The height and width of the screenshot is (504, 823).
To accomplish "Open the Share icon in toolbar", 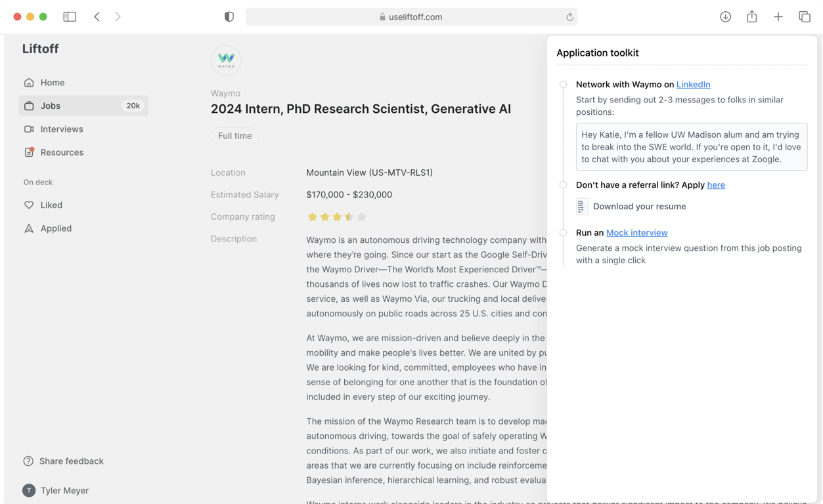I will pyautogui.click(x=751, y=17).
